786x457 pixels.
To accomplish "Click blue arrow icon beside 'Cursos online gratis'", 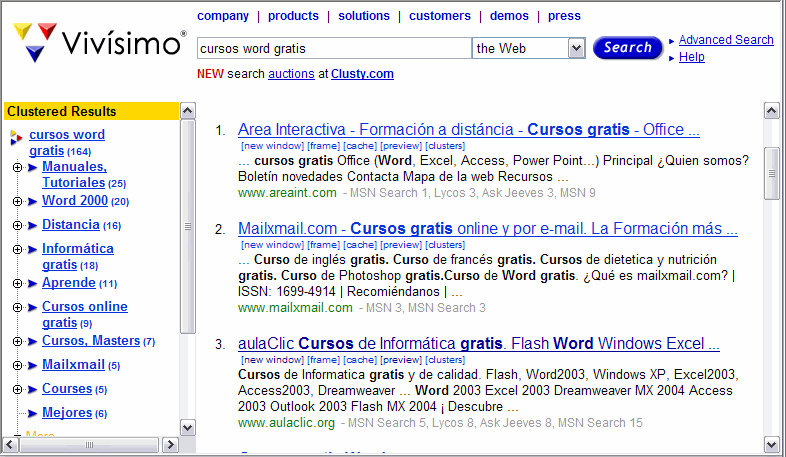I will click(33, 308).
